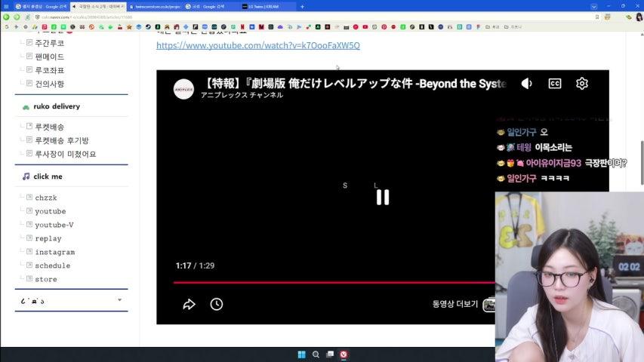Open the 주간루코 board
Image resolution: width=644 pixels, height=362 pixels.
(49, 43)
